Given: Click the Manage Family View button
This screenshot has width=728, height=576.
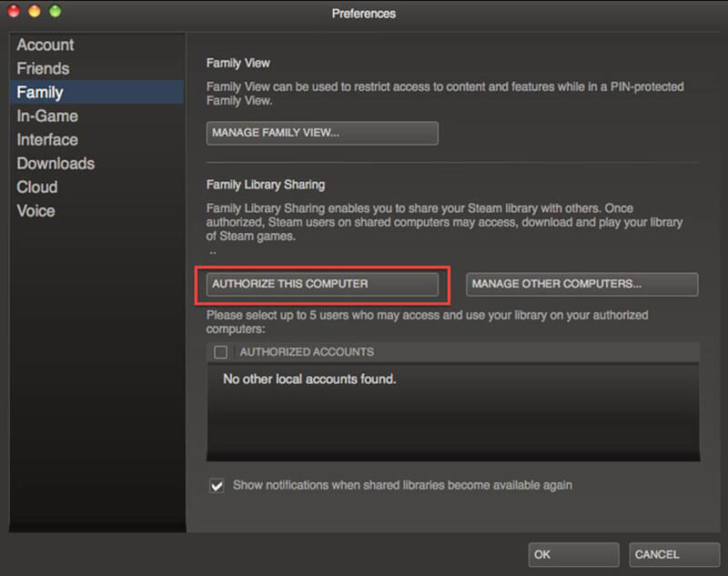Looking at the screenshot, I should click(x=322, y=133).
